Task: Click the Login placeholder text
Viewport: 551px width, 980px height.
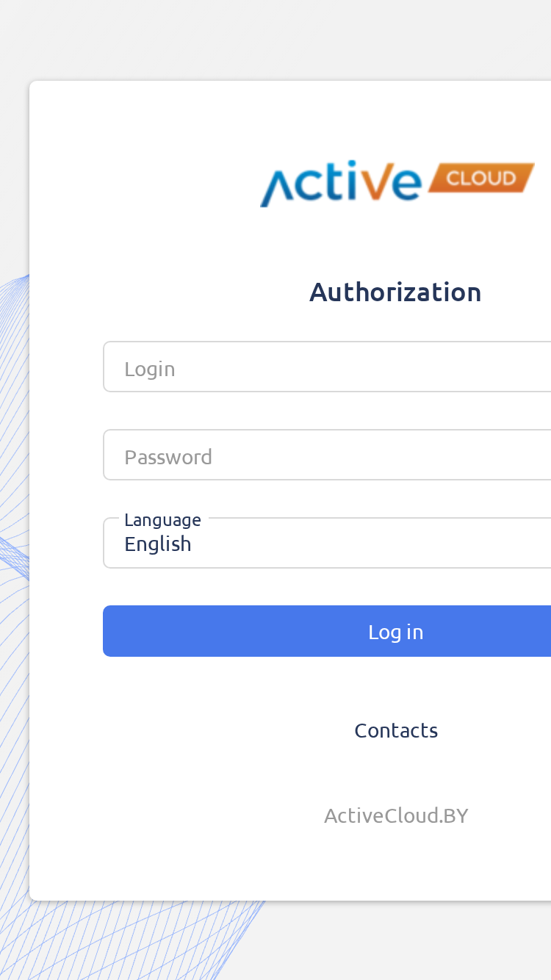Action: pyautogui.click(x=150, y=369)
